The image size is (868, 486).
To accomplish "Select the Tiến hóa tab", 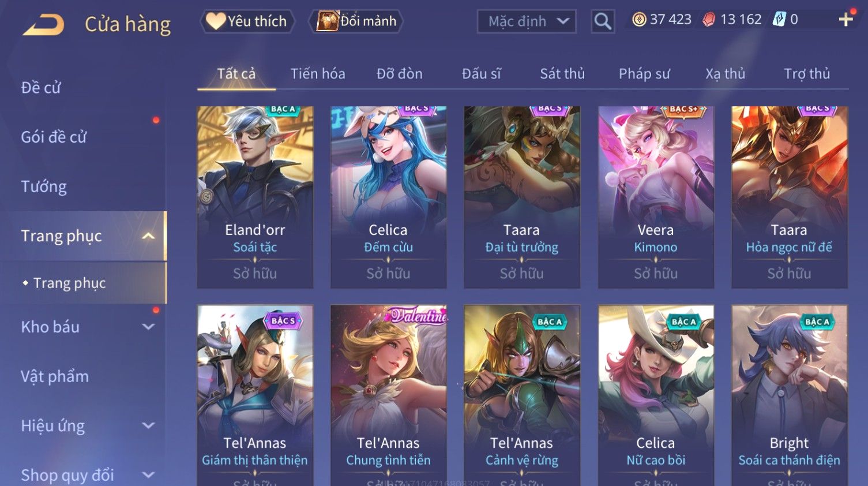I will (x=318, y=74).
